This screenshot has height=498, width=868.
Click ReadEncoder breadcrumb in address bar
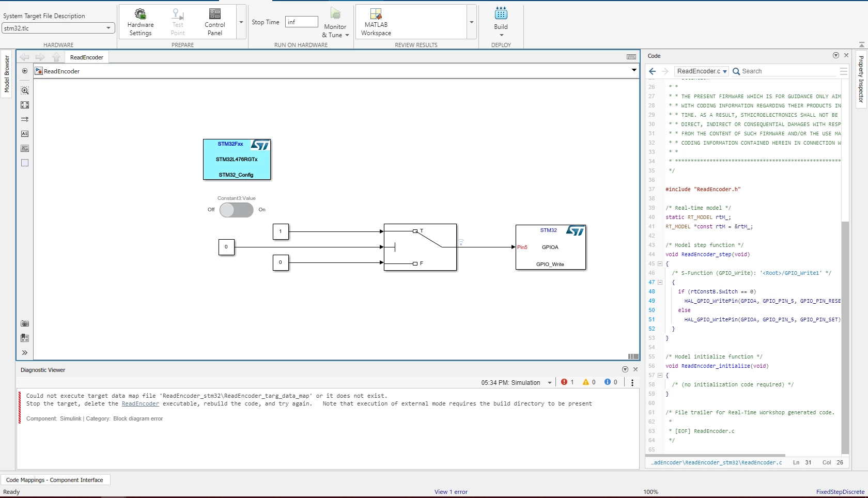click(x=61, y=71)
